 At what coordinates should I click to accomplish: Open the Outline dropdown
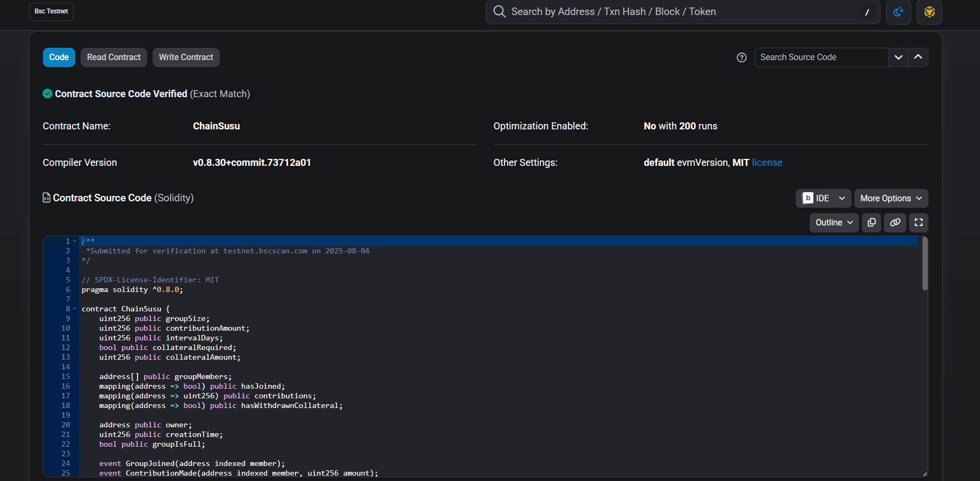(x=834, y=223)
